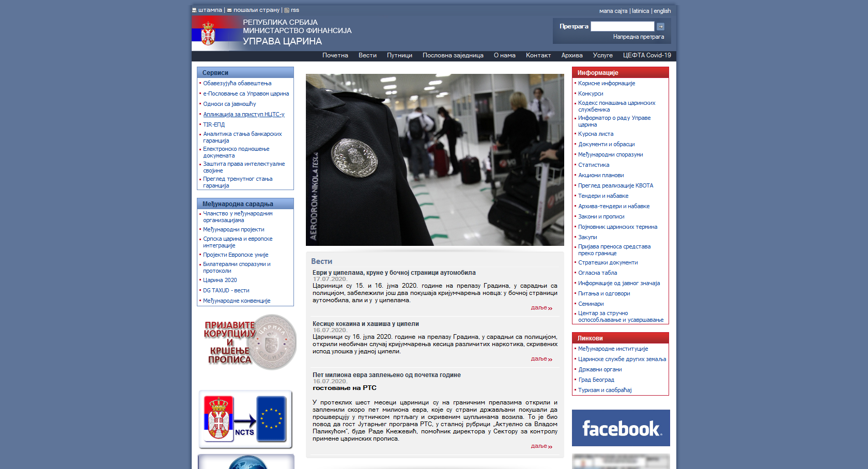Click 'даље' under the cocaine and hashish article

(x=541, y=359)
